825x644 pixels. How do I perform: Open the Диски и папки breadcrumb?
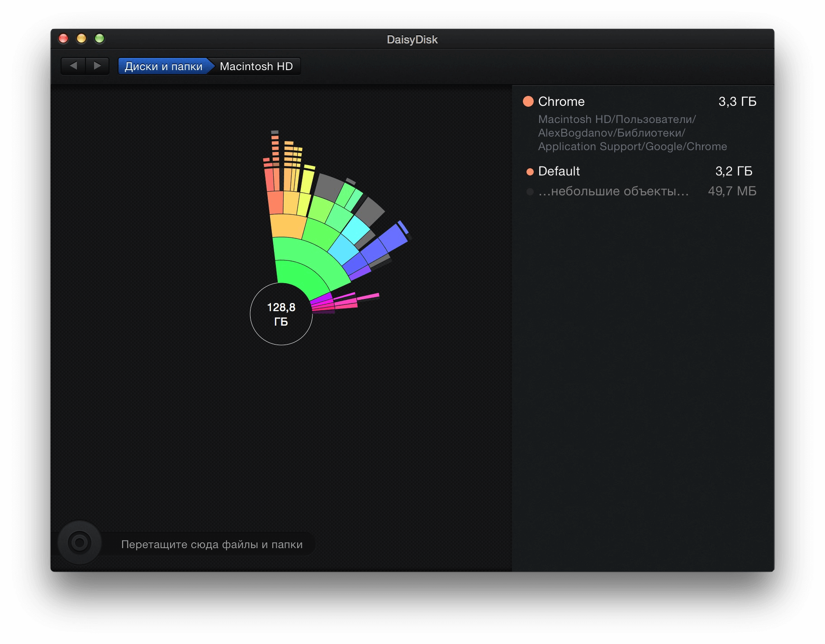(x=163, y=66)
